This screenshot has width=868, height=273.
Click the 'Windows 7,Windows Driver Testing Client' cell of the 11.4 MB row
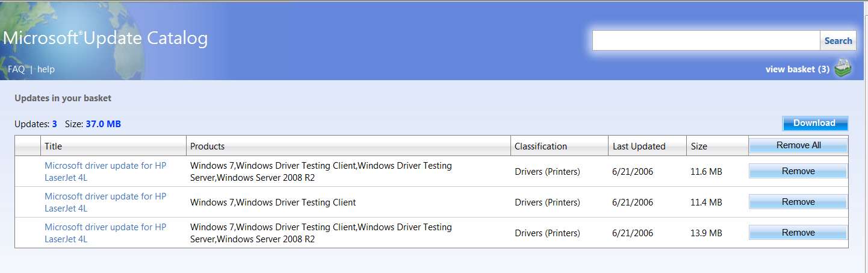click(273, 202)
